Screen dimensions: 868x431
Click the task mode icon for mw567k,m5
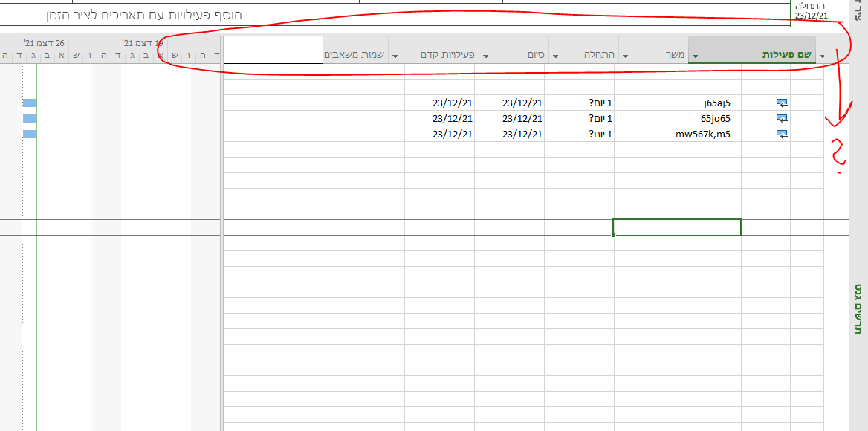coord(782,133)
